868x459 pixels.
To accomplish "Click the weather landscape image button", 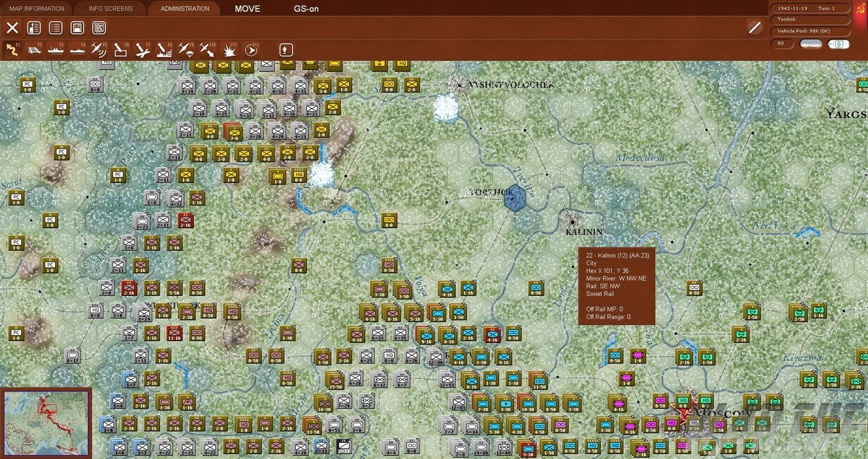I will click(811, 44).
